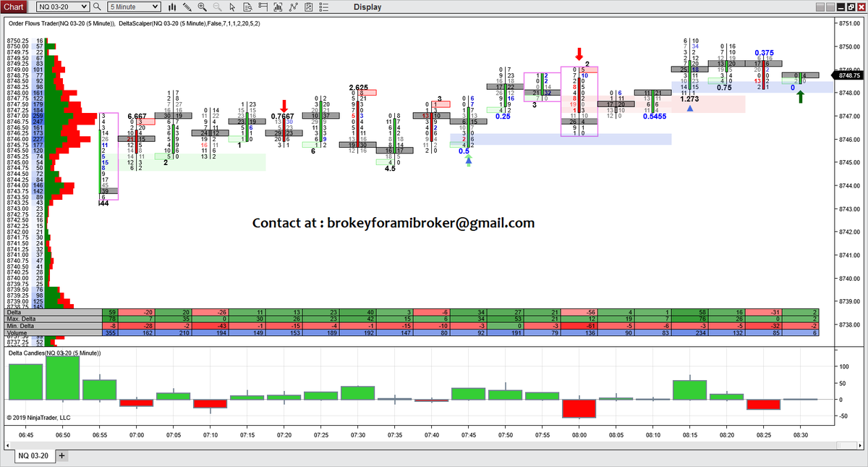The image size is (868, 467).
Task: Open the Data Series icon
Action: tap(278, 7)
